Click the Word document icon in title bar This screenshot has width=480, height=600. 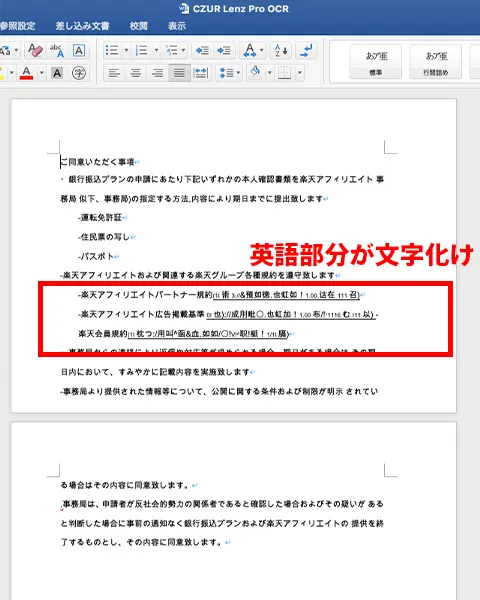coord(184,8)
